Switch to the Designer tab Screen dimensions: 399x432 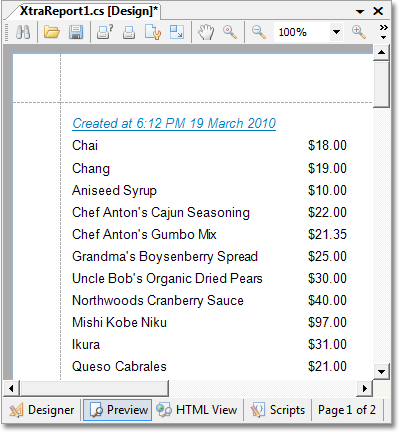[x=42, y=410]
